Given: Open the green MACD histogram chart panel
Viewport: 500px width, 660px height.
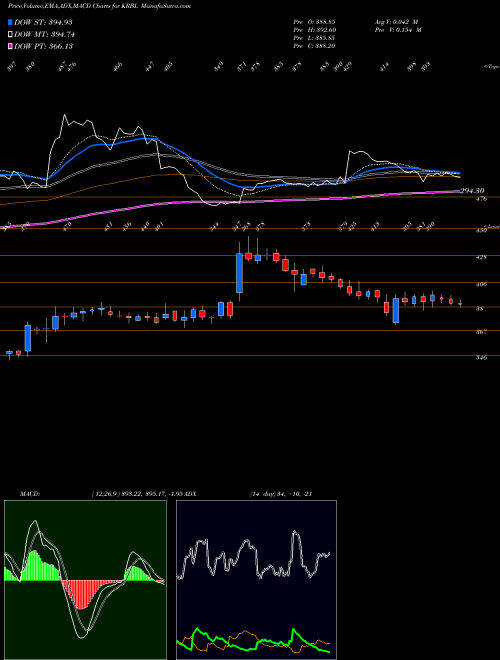Looking at the screenshot, I should tap(85, 580).
